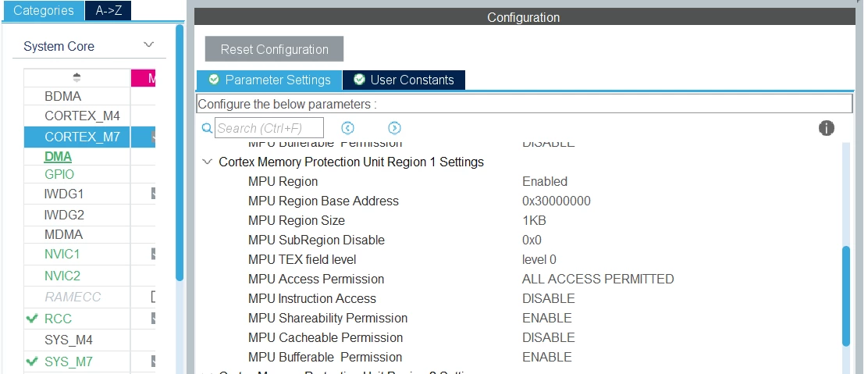Open the DMA peripheral entry
Viewport: 868px width, 374px height.
point(58,157)
